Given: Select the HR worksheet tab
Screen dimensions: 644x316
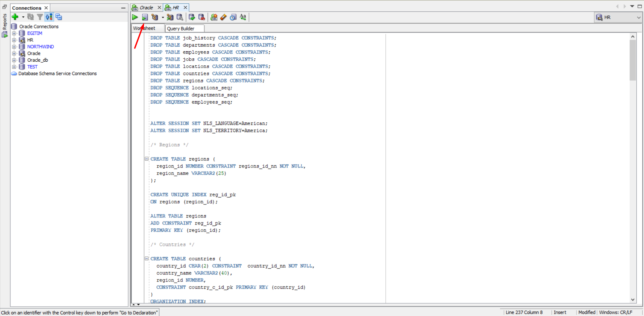Looking at the screenshot, I should [176, 8].
